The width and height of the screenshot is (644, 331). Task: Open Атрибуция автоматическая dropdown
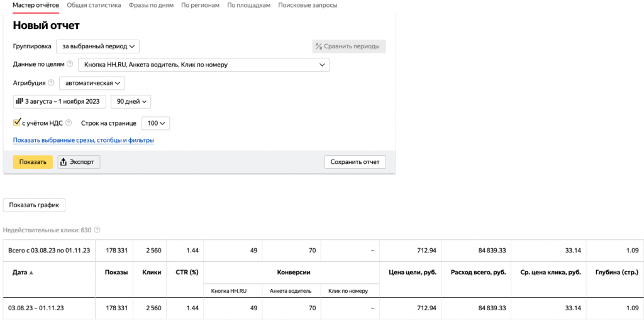(92, 83)
